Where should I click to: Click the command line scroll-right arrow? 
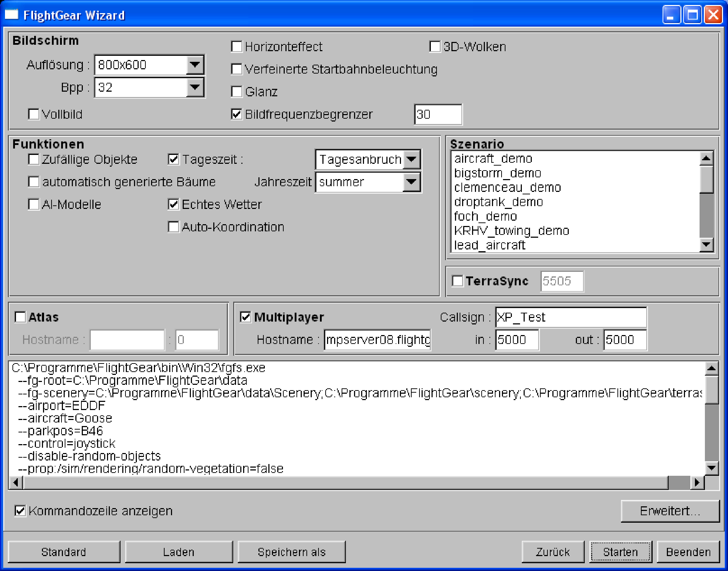[697, 482]
